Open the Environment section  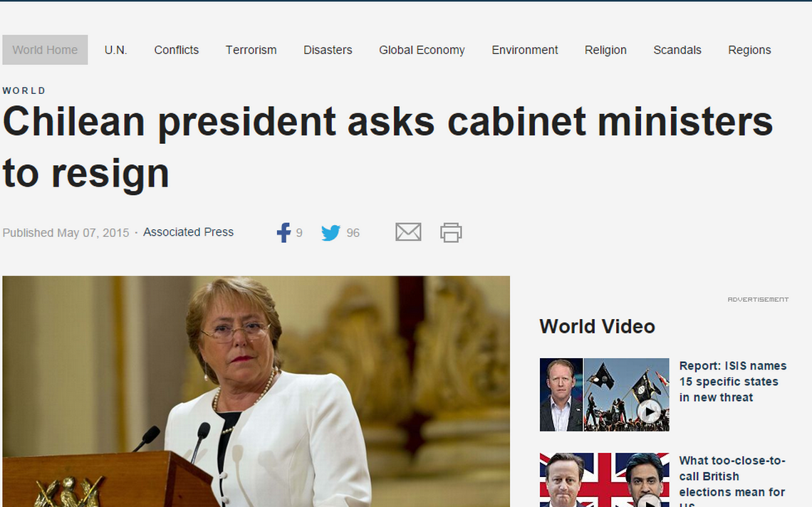point(524,50)
